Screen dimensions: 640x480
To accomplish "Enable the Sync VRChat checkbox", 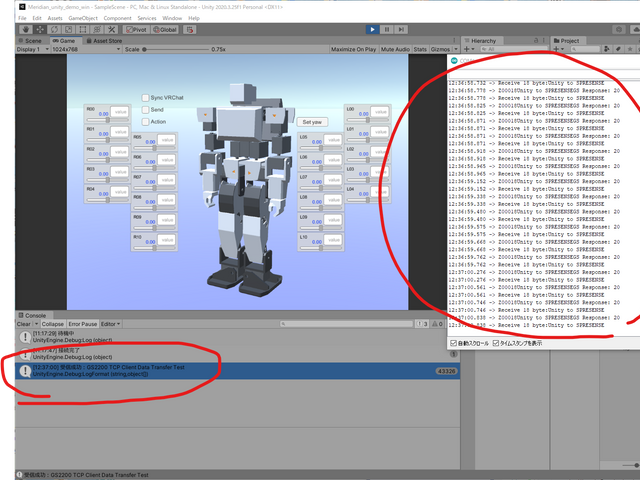I will (144, 98).
